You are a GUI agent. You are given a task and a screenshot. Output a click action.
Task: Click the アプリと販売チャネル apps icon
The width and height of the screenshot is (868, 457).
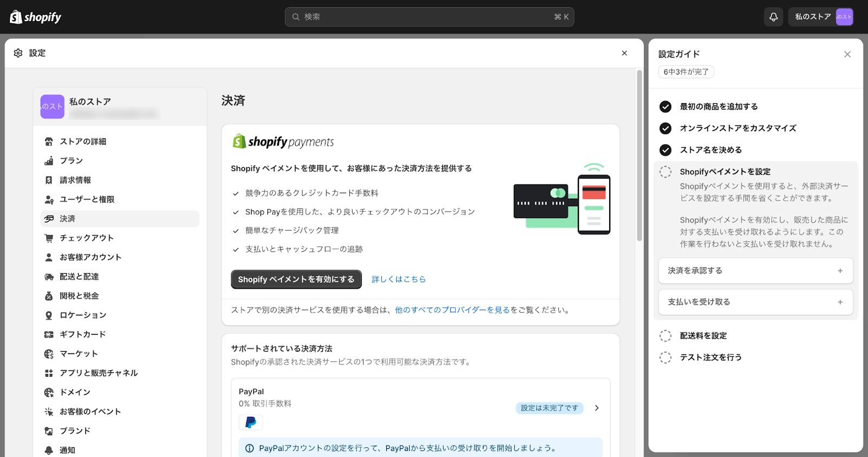click(x=49, y=373)
